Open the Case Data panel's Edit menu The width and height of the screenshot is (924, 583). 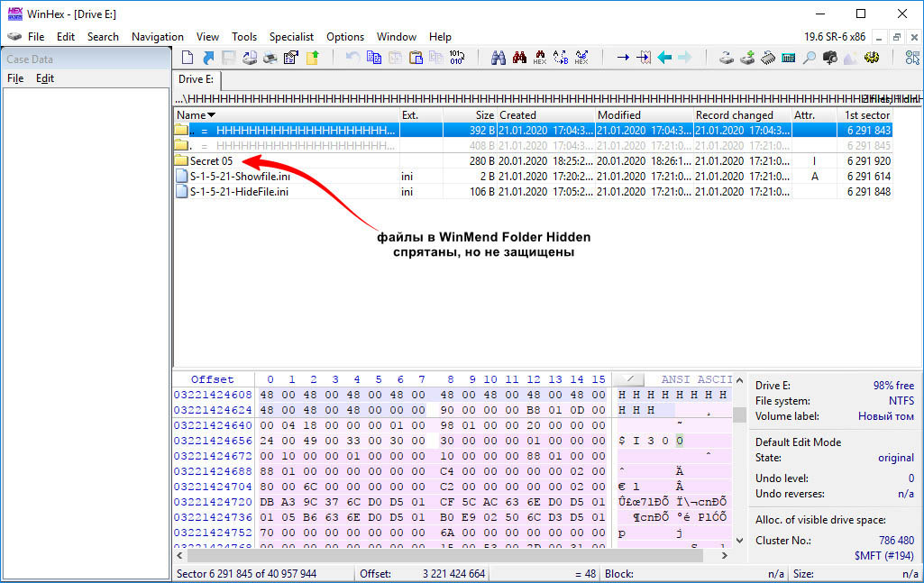45,78
